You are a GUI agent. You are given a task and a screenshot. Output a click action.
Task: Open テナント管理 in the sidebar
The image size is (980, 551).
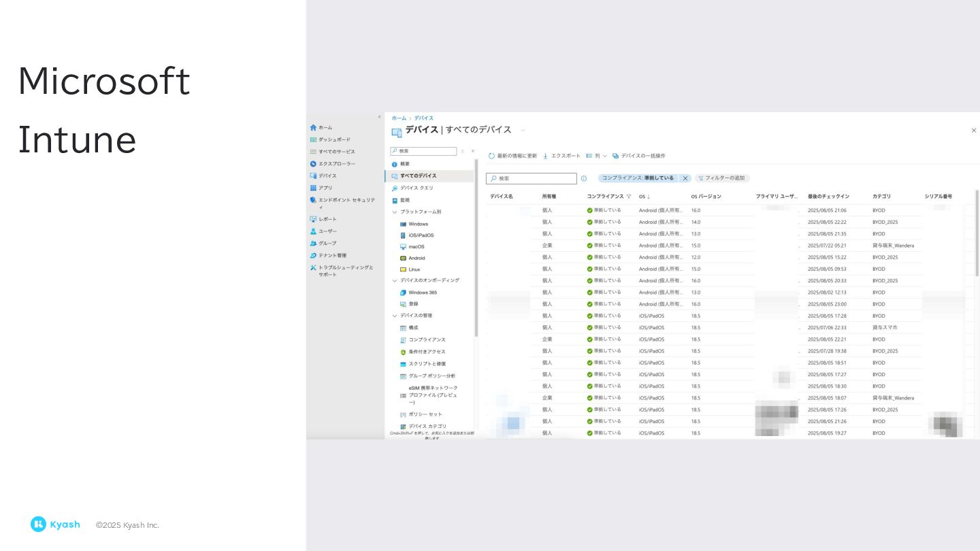(328, 255)
